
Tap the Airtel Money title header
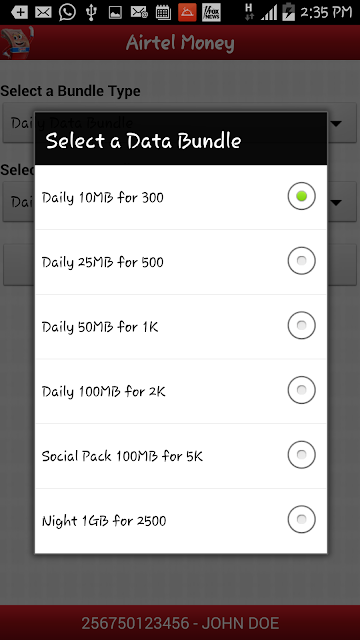[180, 43]
